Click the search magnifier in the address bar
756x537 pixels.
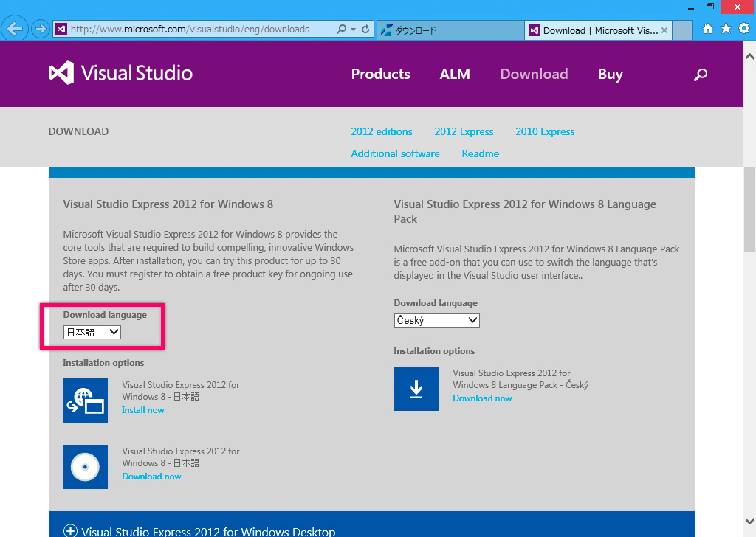click(x=341, y=29)
